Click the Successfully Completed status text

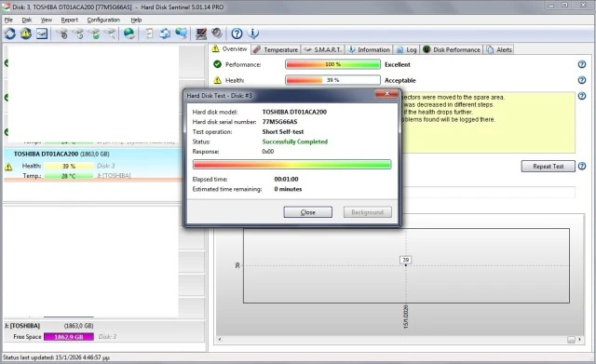coord(295,142)
